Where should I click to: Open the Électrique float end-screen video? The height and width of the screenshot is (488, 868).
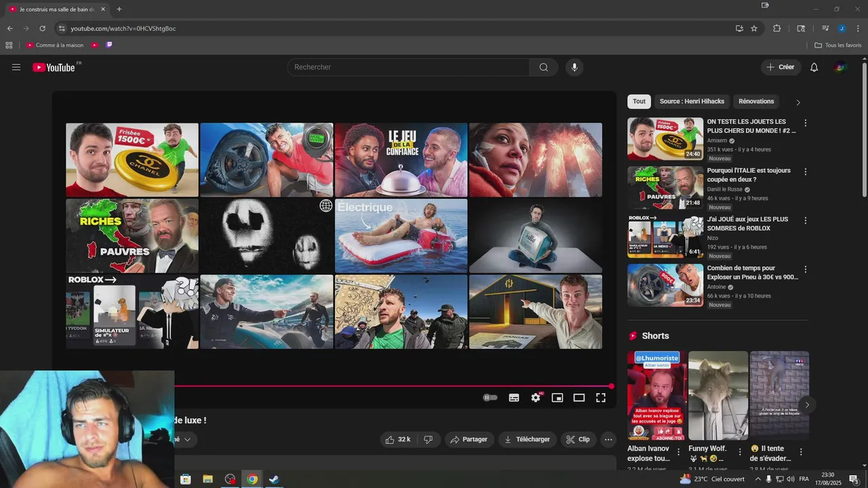pyautogui.click(x=401, y=236)
